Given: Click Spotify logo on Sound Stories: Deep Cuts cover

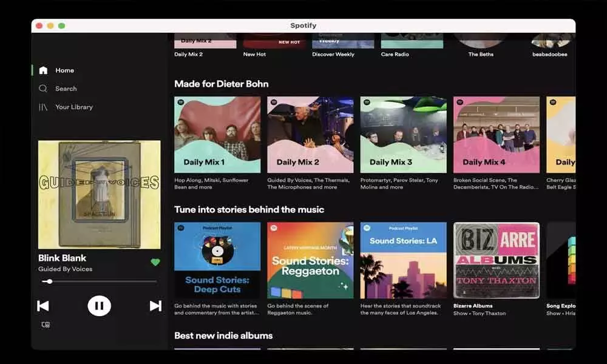Looking at the screenshot, I should (181, 228).
